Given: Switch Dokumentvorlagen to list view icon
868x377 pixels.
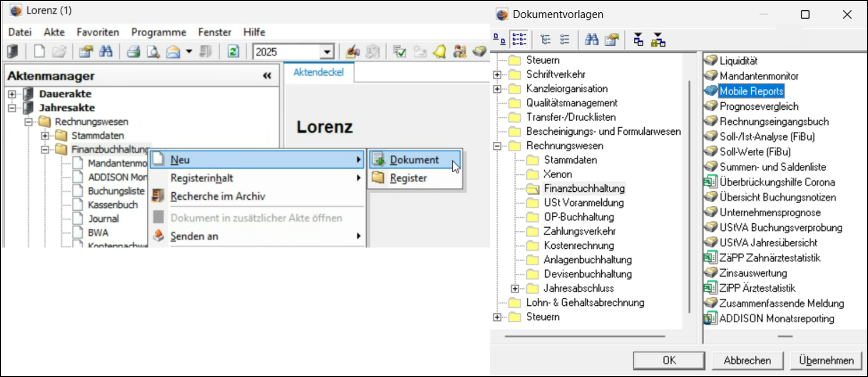Looking at the screenshot, I should tap(519, 39).
